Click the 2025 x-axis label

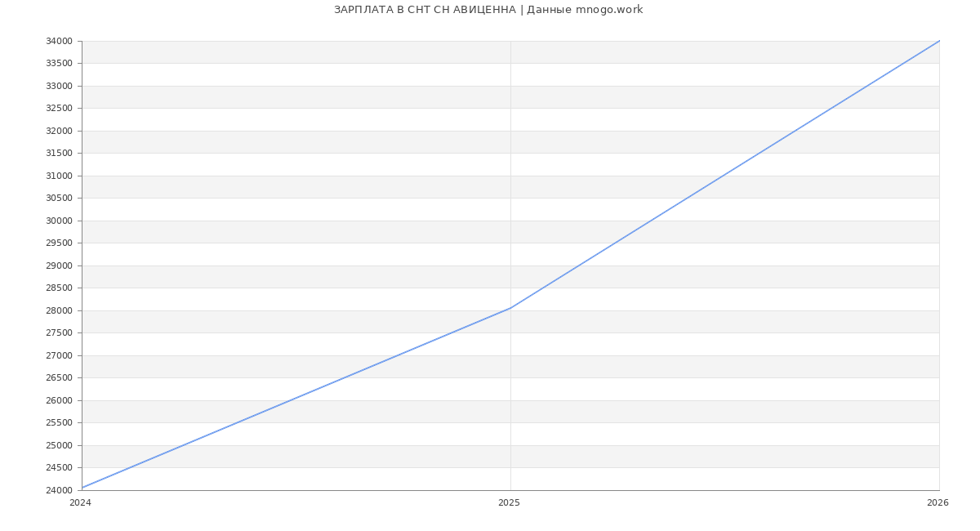click(509, 502)
